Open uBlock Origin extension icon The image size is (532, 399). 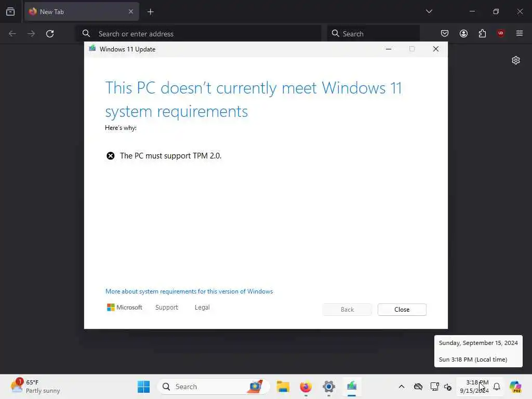pos(501,33)
